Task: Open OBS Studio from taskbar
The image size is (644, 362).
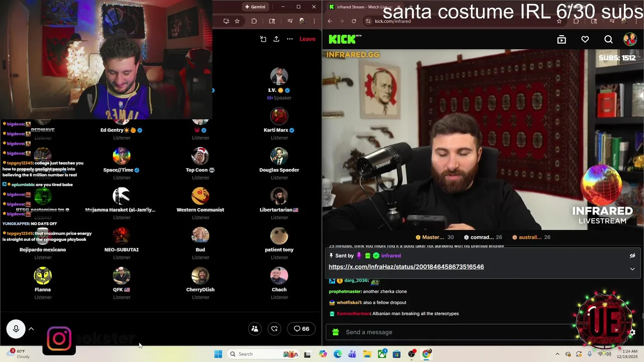Action: tap(412, 354)
